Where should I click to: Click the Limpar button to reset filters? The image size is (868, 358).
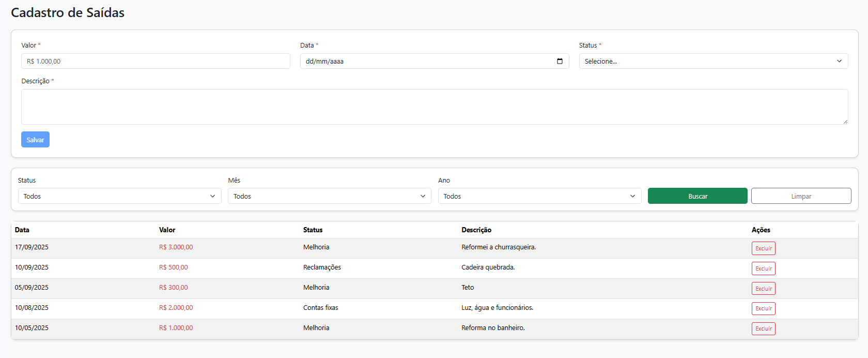click(801, 196)
